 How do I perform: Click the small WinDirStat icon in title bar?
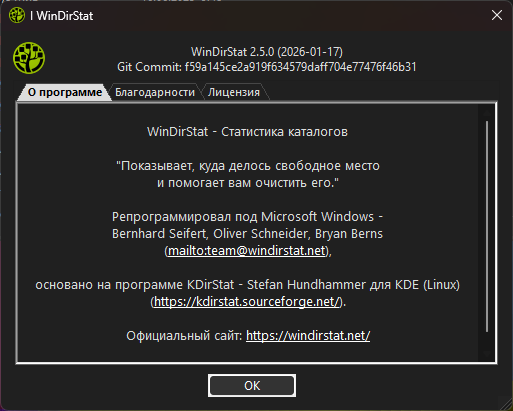click(x=17, y=15)
